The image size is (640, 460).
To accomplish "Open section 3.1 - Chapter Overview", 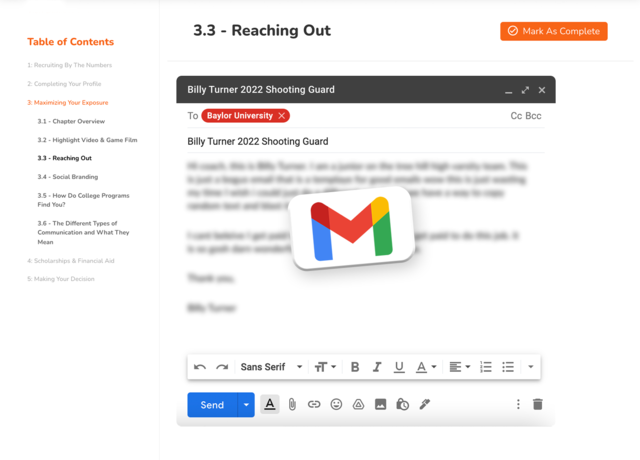I will 71,121.
